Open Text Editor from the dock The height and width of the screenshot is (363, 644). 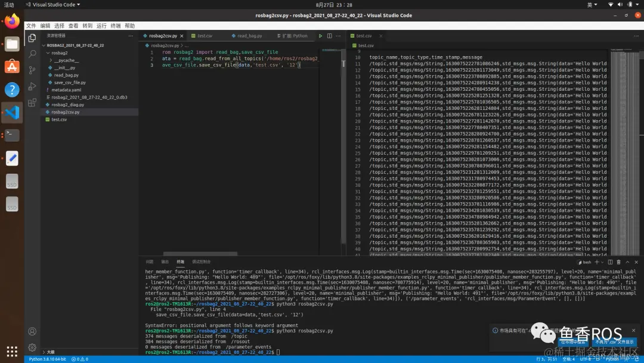coord(12,158)
